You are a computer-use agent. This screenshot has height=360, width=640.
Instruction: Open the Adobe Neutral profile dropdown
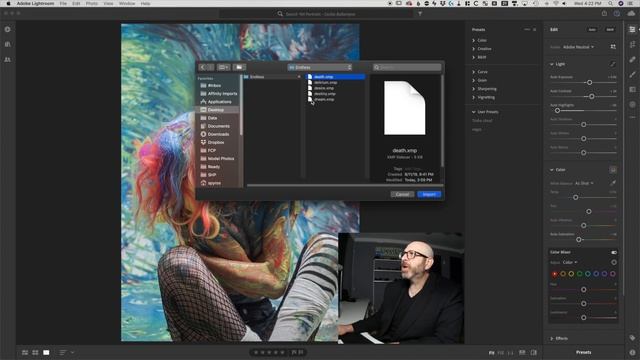pyautogui.click(x=579, y=47)
